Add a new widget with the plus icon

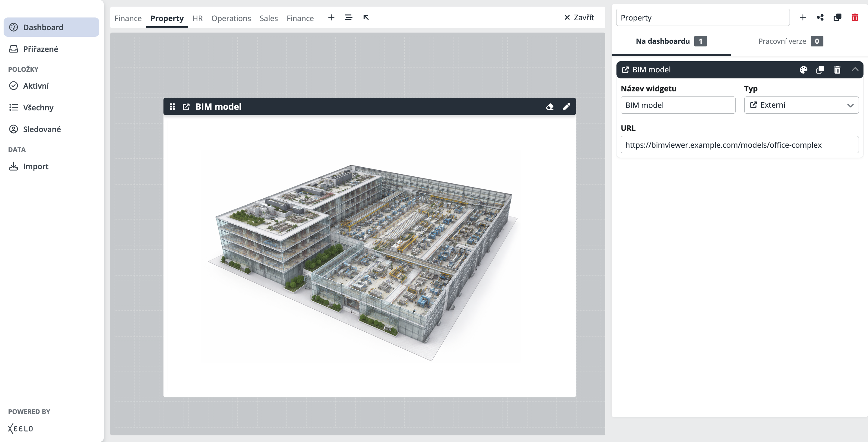803,17
